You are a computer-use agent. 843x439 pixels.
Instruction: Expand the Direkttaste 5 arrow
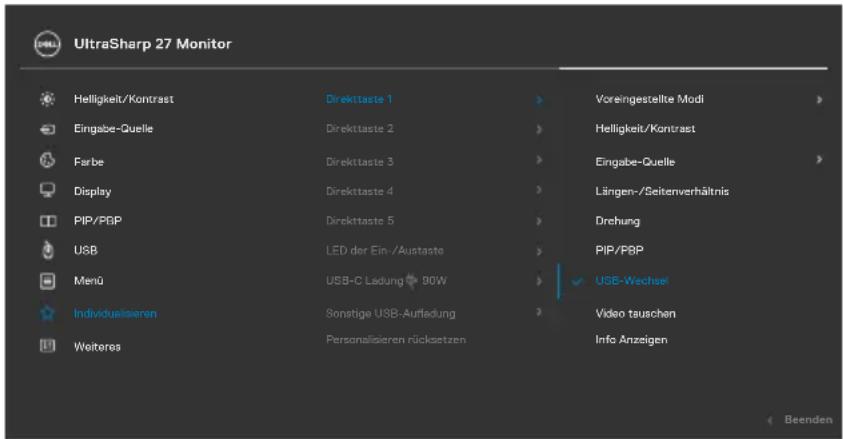tap(539, 221)
